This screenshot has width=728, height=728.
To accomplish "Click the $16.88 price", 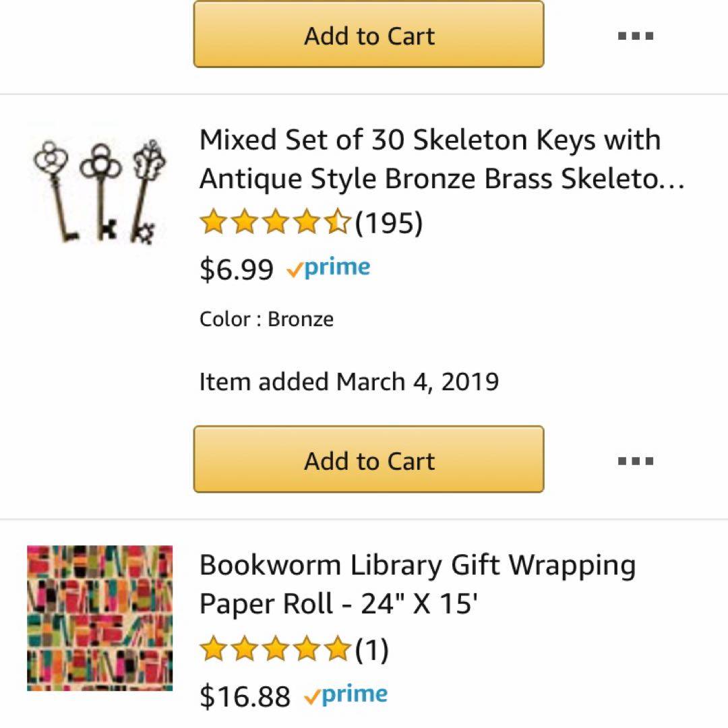I will click(245, 696).
